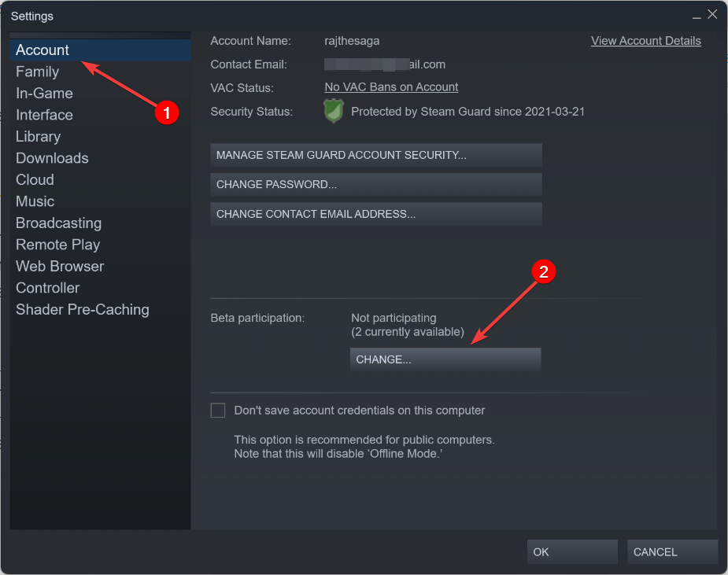
Task: Click Change Contact Email Address button
Action: [376, 214]
